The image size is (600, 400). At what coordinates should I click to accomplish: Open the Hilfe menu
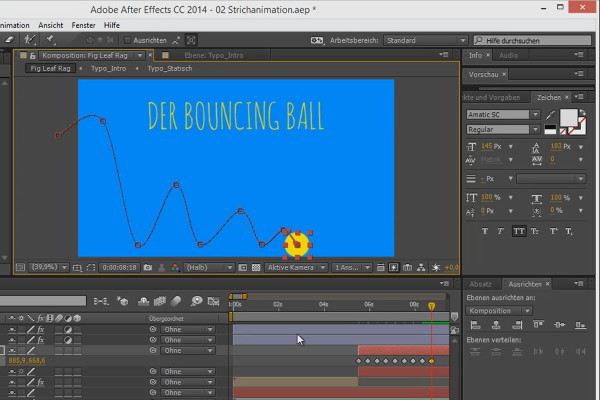pos(112,25)
